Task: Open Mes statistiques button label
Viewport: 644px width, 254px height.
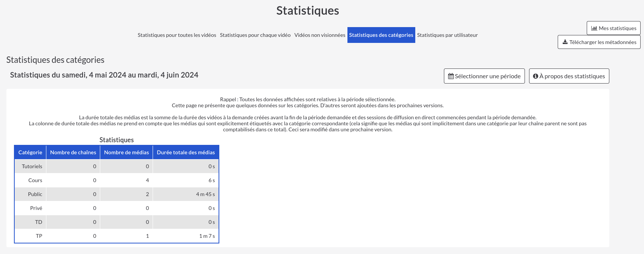Action: tap(618, 28)
